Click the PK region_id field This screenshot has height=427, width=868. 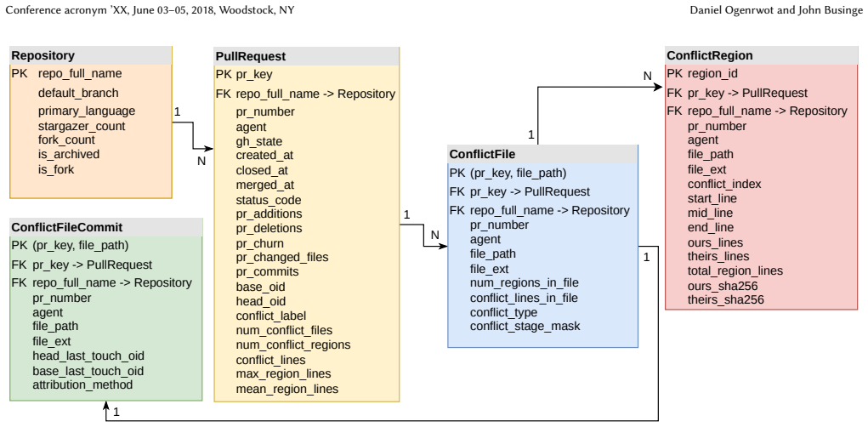tap(702, 74)
